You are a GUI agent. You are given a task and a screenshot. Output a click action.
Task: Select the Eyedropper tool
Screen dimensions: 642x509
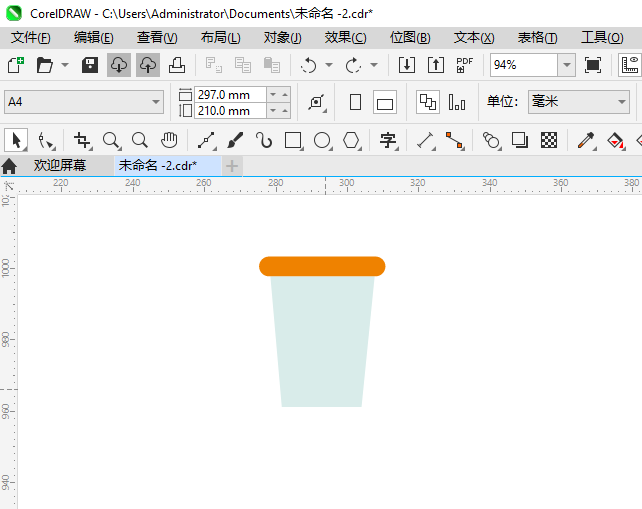586,140
